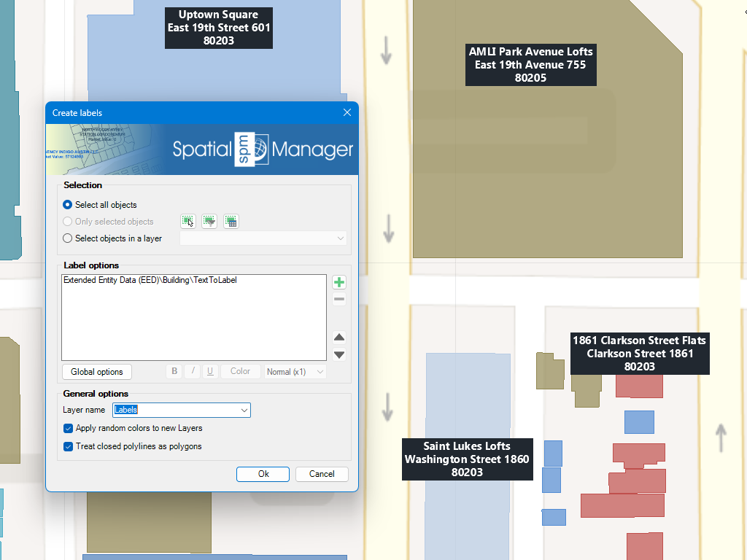Uncheck Apply random colors to new Layers
The height and width of the screenshot is (560, 747).
[x=133, y=428]
